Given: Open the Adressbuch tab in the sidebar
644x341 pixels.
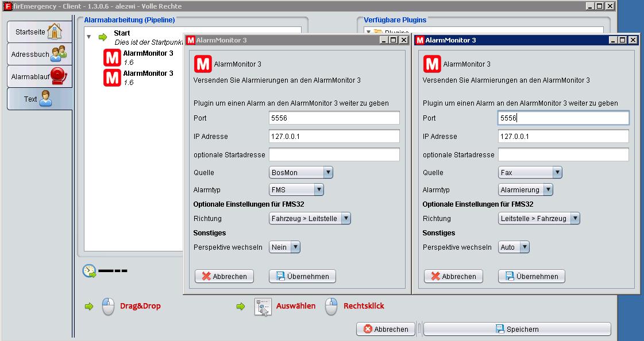Looking at the screenshot, I should [40, 54].
